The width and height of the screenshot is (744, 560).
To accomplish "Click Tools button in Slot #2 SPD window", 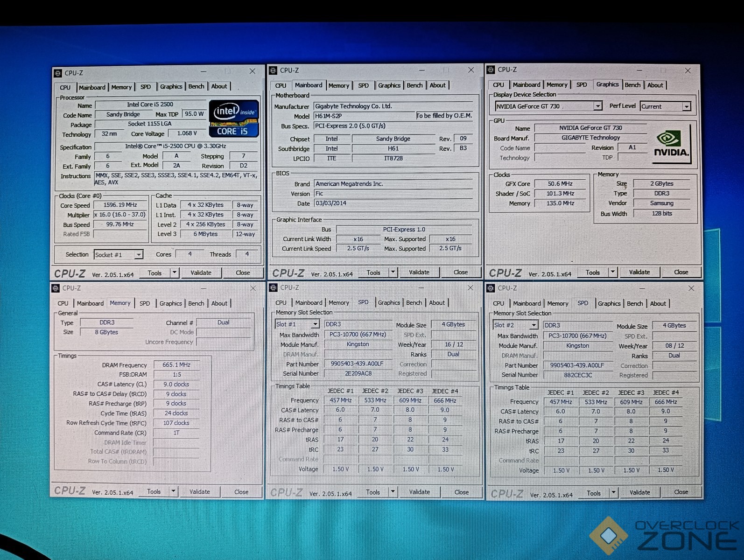I will (594, 493).
